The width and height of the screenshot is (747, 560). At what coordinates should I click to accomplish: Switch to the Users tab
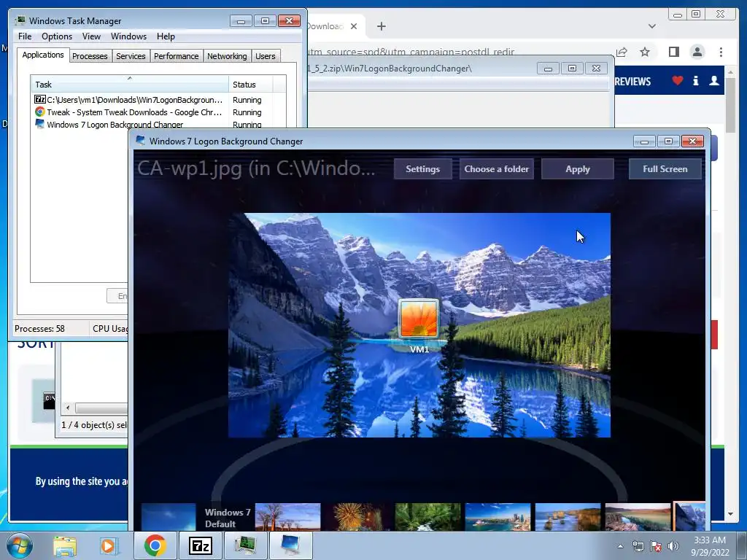(x=266, y=56)
